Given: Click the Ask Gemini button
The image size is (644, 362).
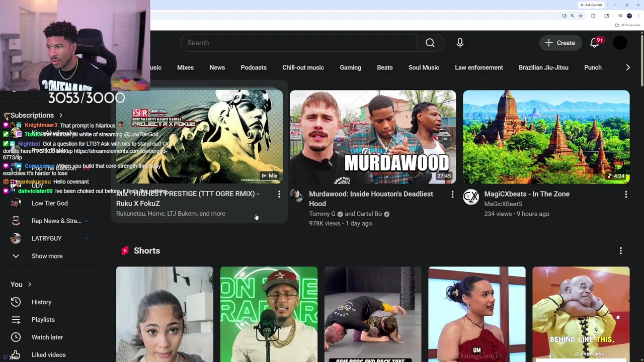Looking at the screenshot, I should point(591,5).
